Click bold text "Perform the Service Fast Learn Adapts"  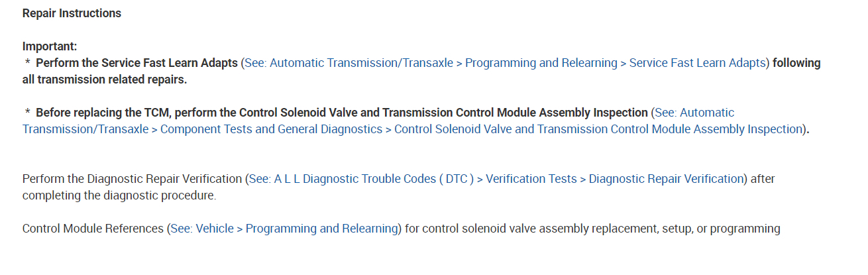pos(136,63)
